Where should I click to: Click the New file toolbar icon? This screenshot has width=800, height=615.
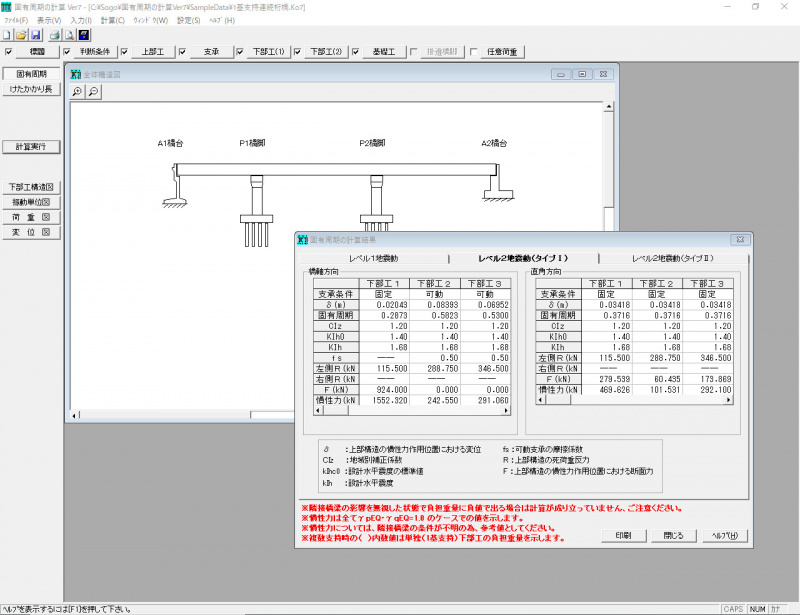pos(7,35)
